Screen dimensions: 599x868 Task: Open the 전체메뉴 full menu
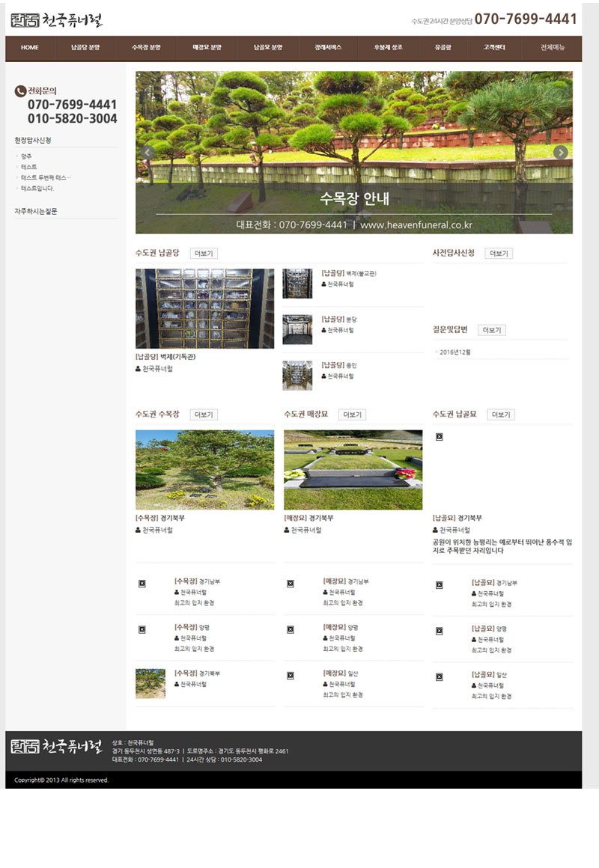[553, 47]
